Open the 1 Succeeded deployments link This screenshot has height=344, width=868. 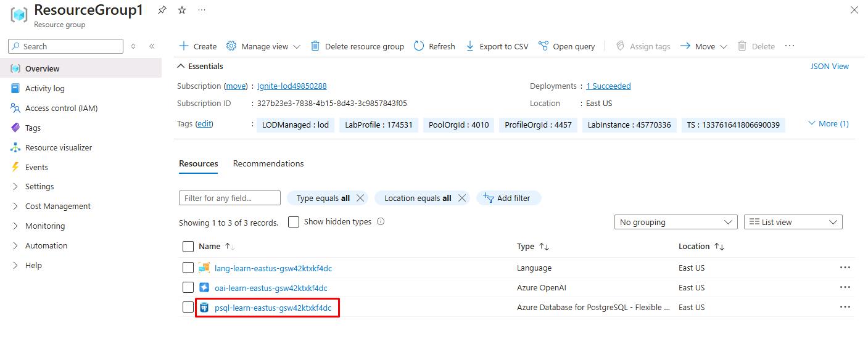608,86
